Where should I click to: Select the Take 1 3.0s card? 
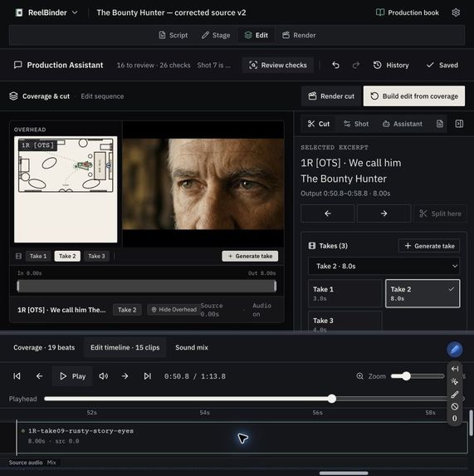click(345, 293)
